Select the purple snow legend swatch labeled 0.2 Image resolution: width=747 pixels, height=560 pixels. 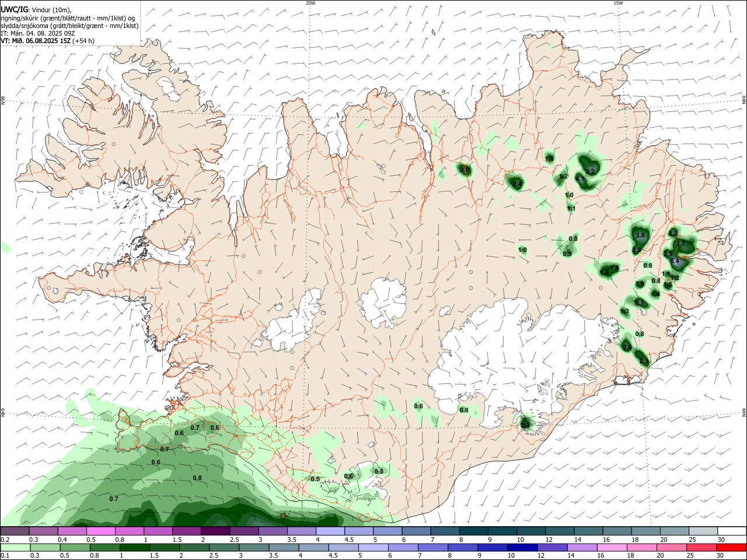point(15,531)
